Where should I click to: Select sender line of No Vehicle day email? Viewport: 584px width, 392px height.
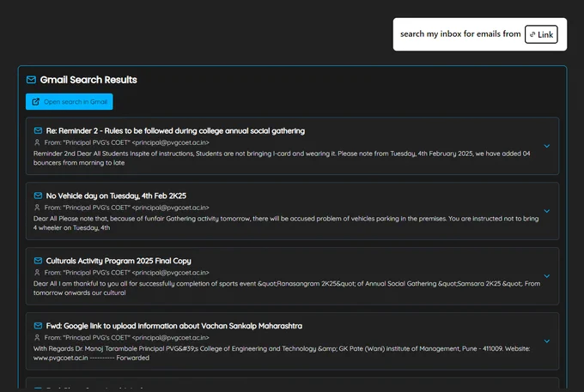(x=126, y=208)
